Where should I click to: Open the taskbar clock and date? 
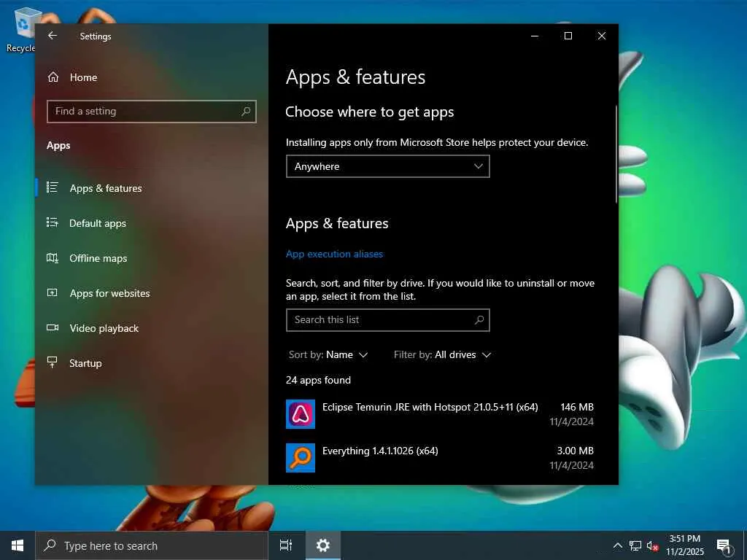(684, 545)
